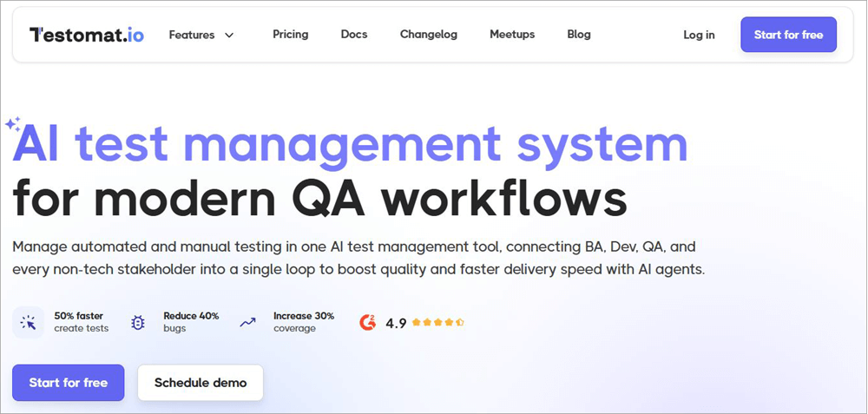Expand the Features dropdown chevron
This screenshot has width=868, height=414.
(x=229, y=36)
